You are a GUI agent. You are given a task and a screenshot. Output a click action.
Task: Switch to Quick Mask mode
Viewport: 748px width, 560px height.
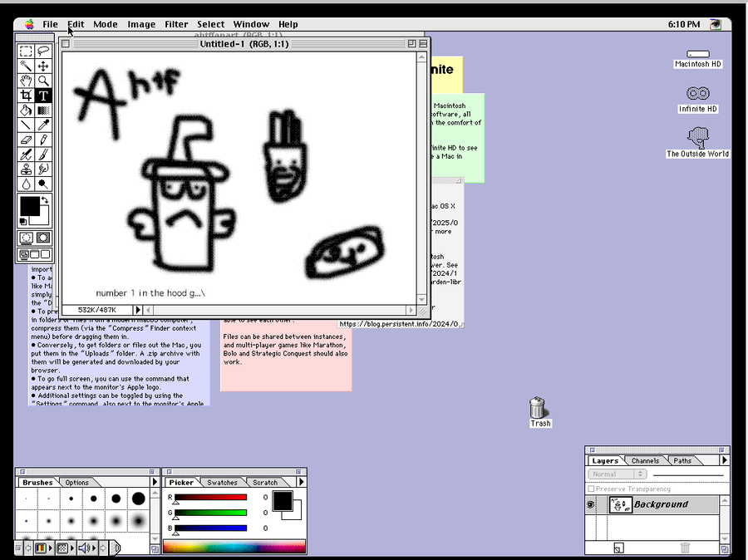point(43,238)
